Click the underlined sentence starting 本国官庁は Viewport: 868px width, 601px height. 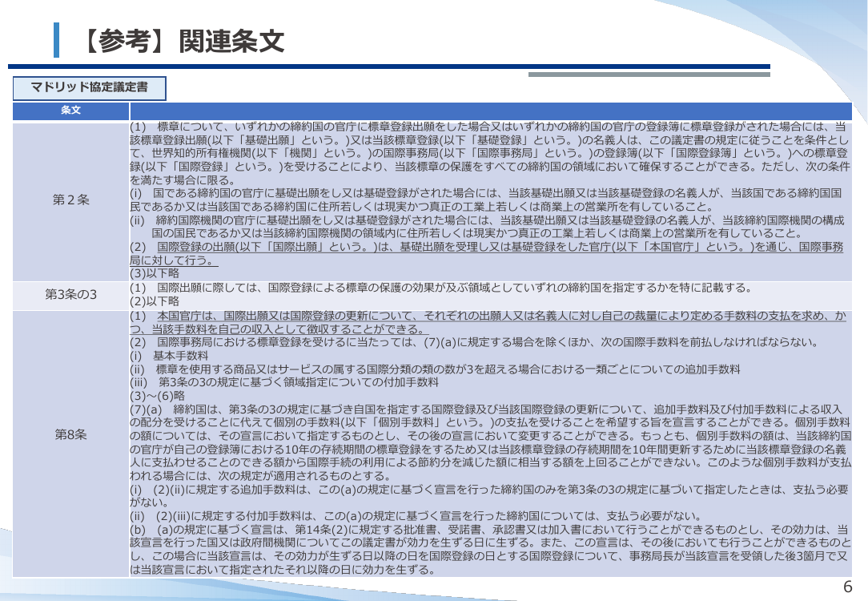[488, 322]
